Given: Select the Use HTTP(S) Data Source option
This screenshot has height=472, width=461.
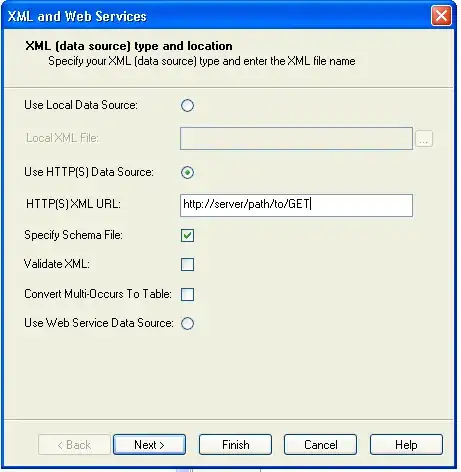Looking at the screenshot, I should tap(187, 172).
